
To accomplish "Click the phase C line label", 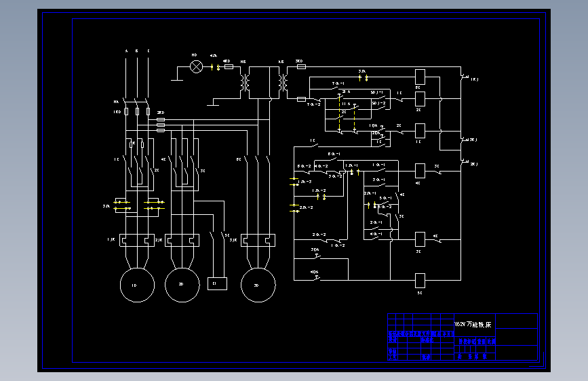I will point(149,51).
